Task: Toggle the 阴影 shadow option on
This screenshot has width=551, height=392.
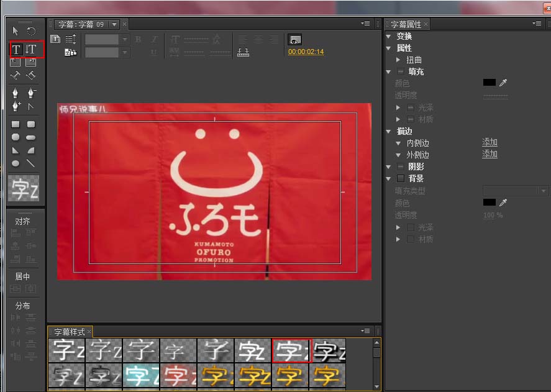Action: point(401,166)
